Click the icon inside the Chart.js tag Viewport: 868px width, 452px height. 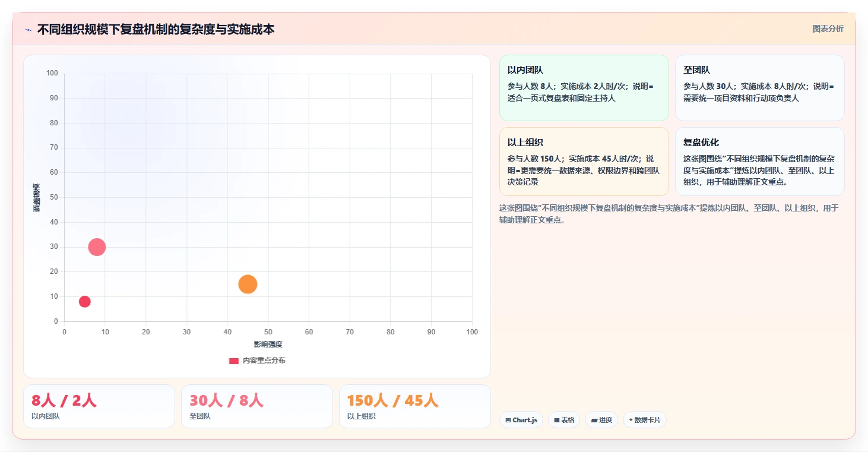508,421
